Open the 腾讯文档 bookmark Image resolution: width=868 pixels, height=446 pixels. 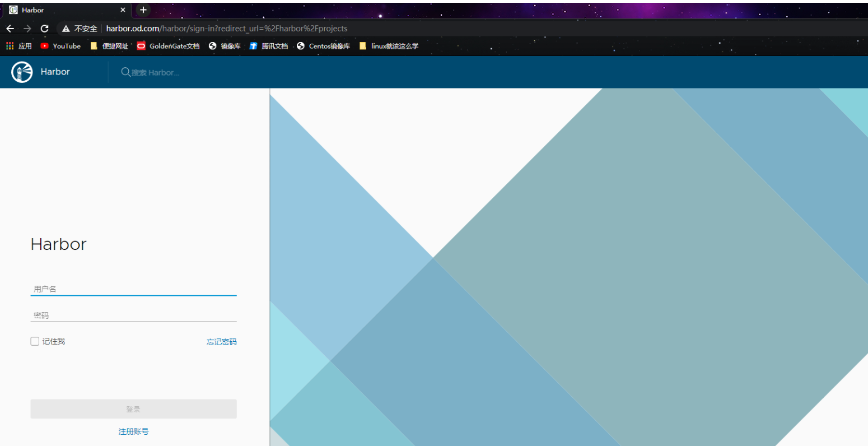(269, 46)
